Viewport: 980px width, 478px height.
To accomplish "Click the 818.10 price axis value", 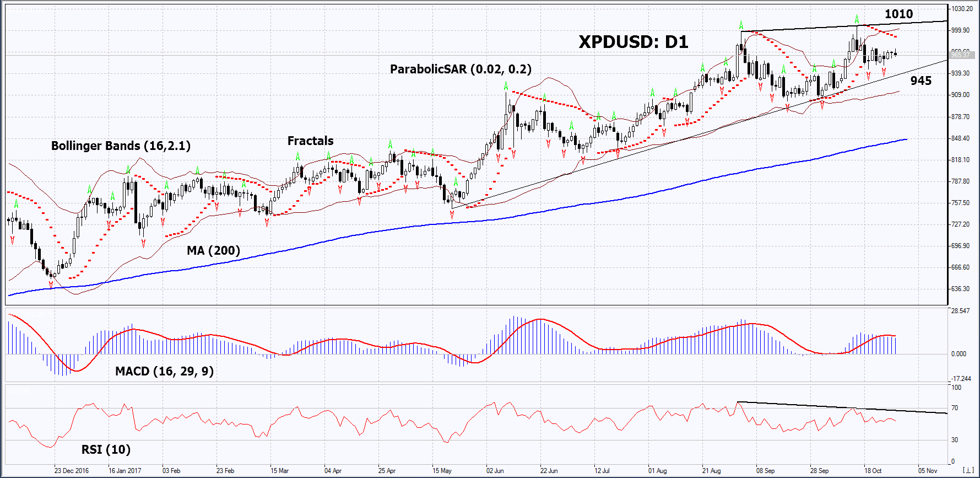I will (960, 160).
